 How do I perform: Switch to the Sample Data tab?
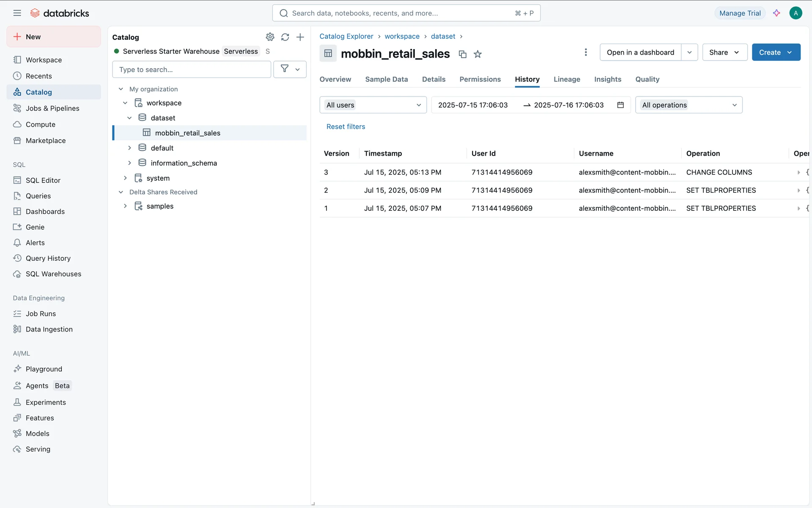[386, 79]
